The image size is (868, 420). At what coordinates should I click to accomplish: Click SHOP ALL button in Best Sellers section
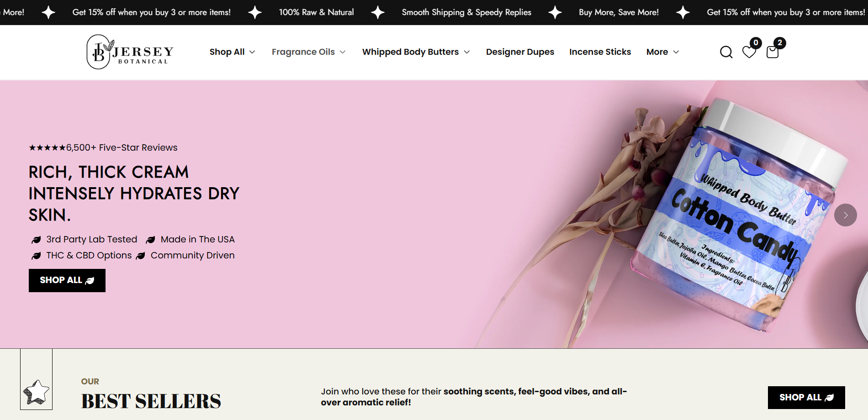click(x=806, y=398)
